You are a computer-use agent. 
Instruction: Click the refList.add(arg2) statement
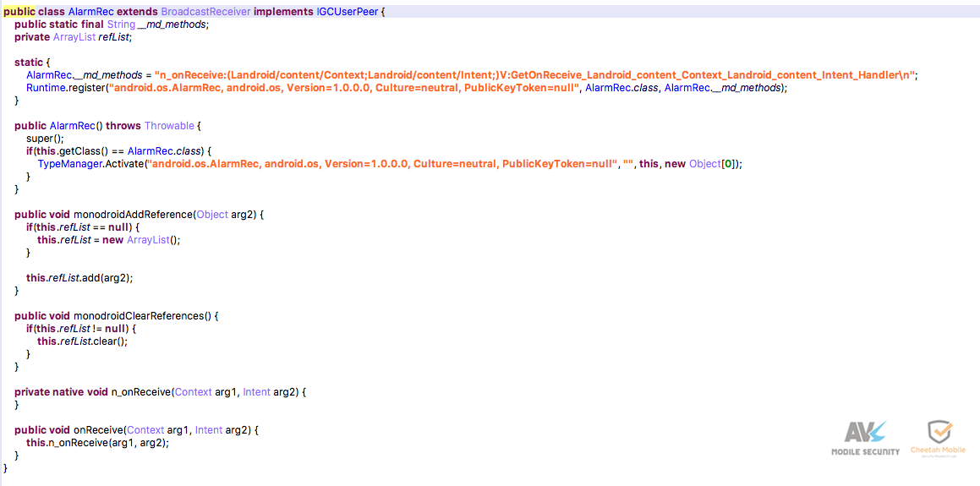pos(80,278)
